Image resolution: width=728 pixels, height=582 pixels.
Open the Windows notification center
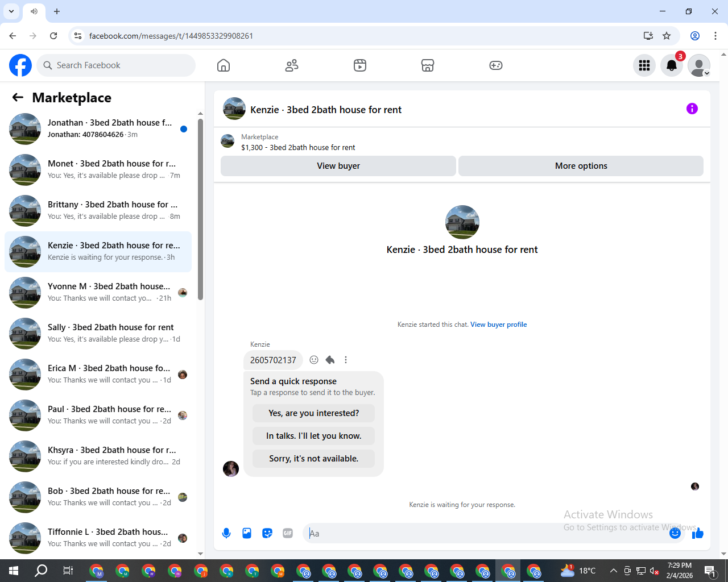click(x=710, y=571)
